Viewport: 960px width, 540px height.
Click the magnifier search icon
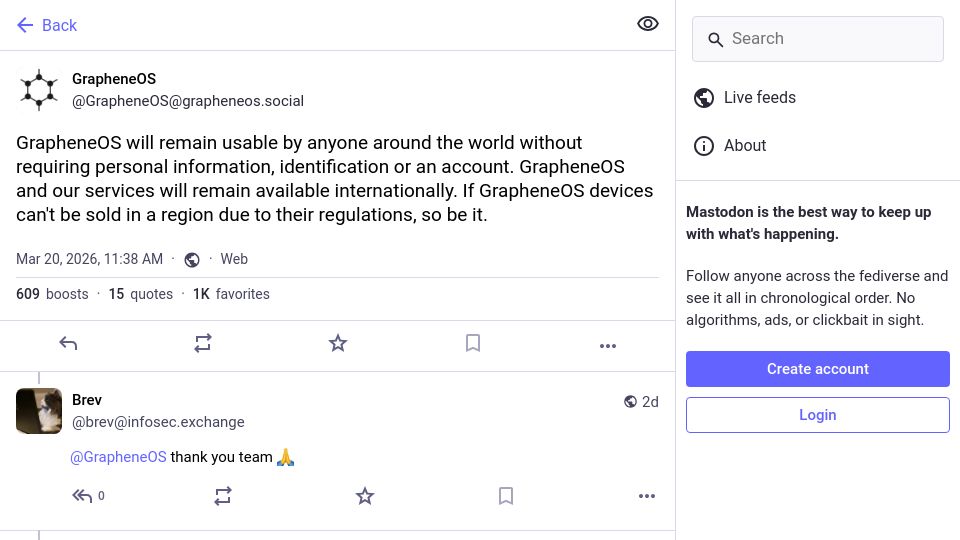tap(715, 40)
